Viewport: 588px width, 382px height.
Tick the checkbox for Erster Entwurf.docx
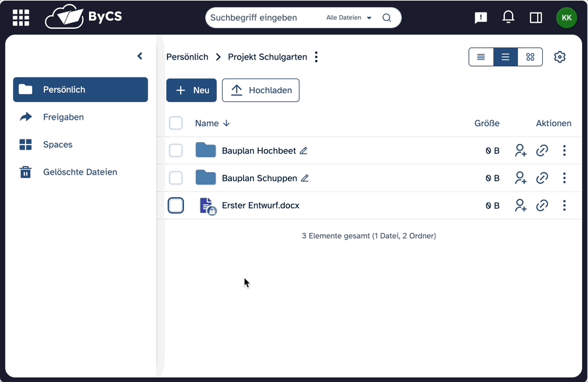pos(175,205)
